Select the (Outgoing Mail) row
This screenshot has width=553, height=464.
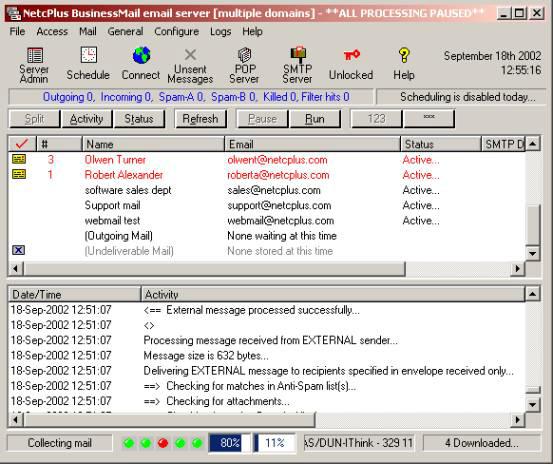pyautogui.click(x=267, y=236)
